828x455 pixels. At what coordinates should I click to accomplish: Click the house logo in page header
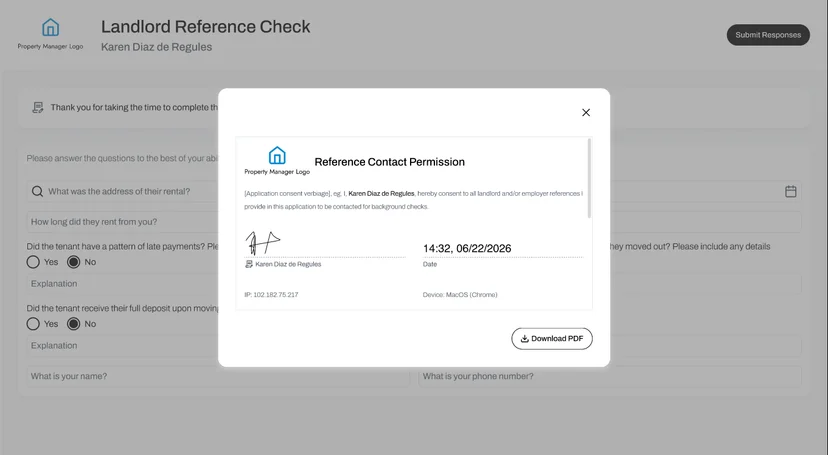(x=51, y=27)
